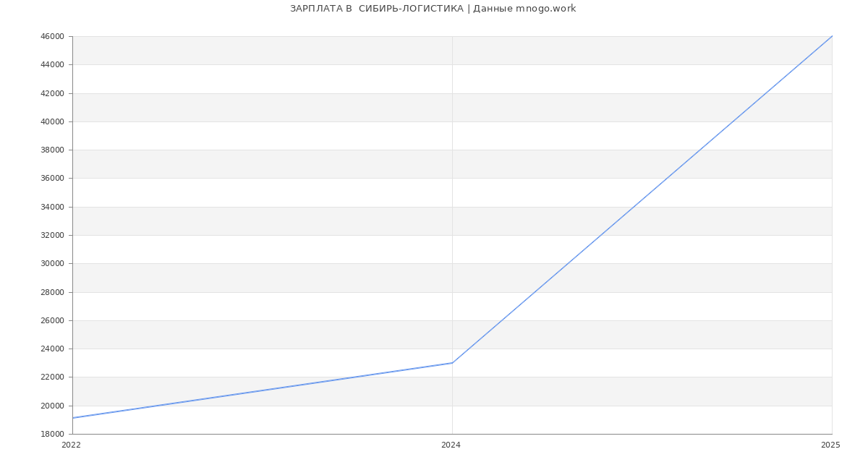Click the 30000 y-axis label
This screenshot has height=470, width=868.
(x=52, y=263)
